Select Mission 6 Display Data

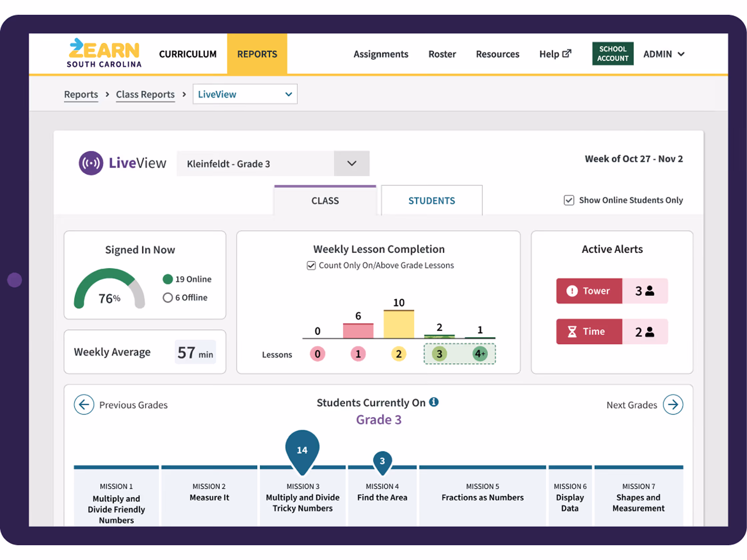coord(570,496)
